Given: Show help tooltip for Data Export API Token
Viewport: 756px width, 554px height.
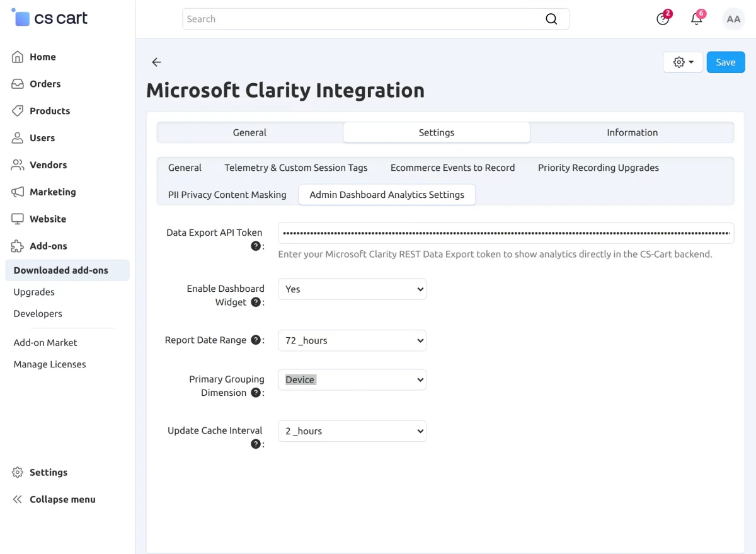Looking at the screenshot, I should [256, 246].
